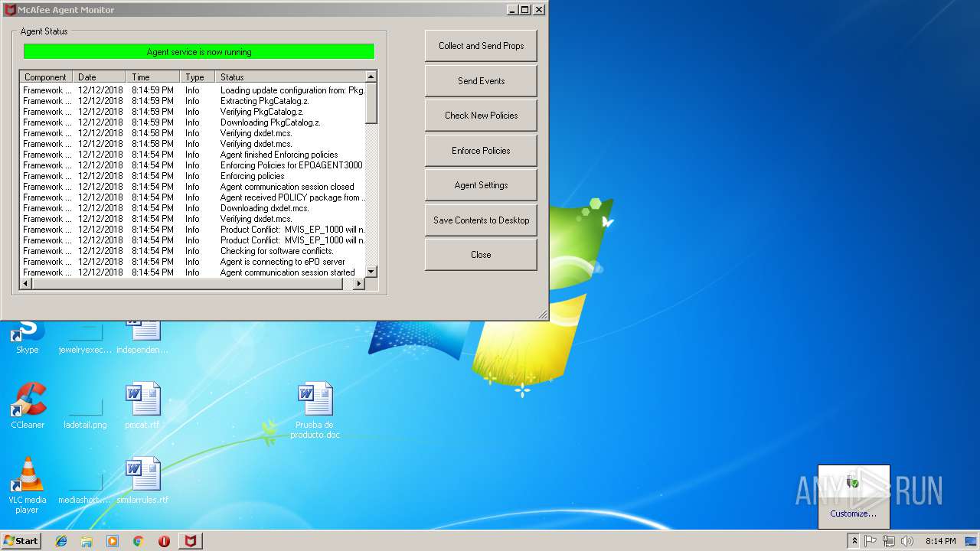Click the vertical scrollbar thumb in log list
This screenshot has height=551, width=980.
tap(371, 103)
